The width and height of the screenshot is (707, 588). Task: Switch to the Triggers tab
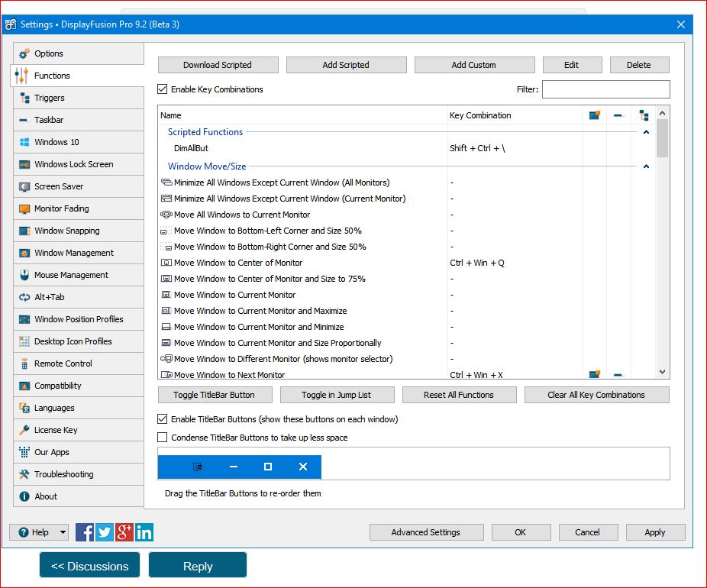click(x=49, y=98)
